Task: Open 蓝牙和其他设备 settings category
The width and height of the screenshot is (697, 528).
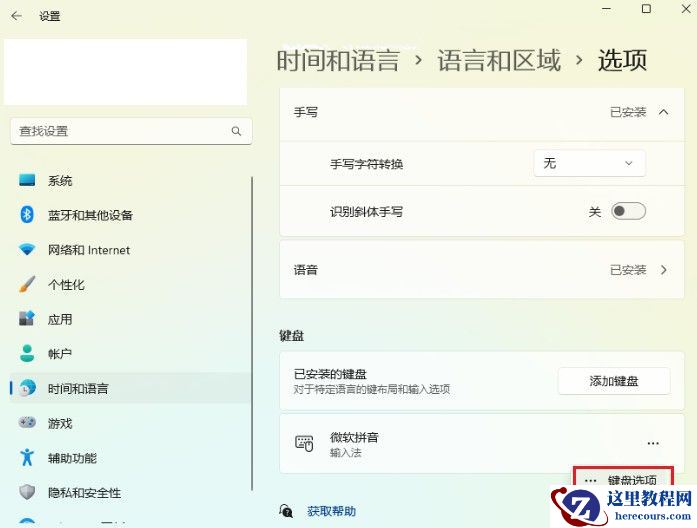Action: coord(130,215)
